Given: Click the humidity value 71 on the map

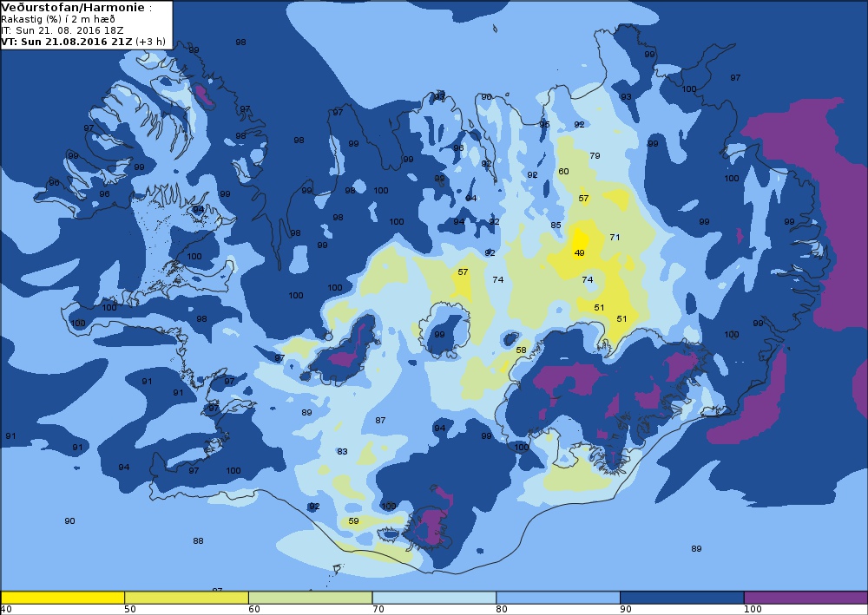Looking at the screenshot, I should click(x=615, y=237).
